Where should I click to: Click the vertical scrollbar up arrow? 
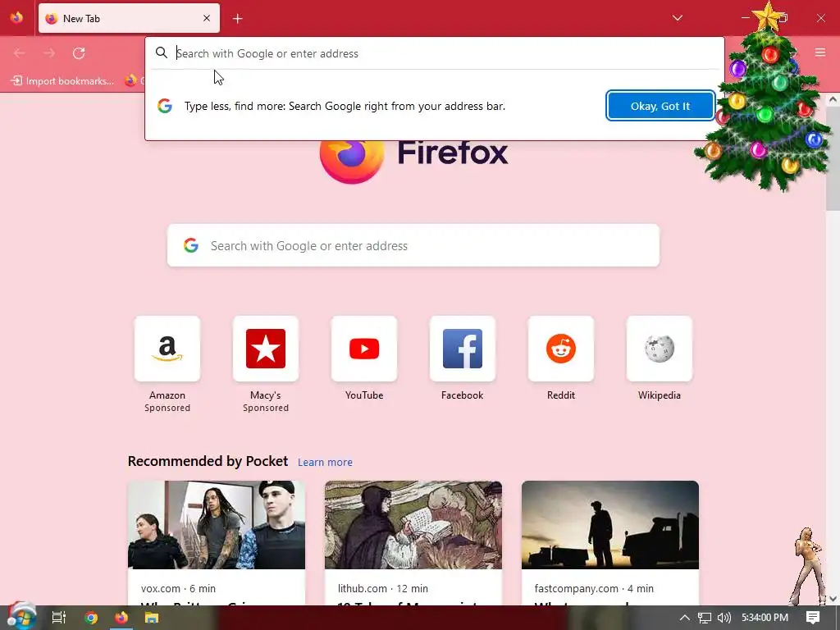click(x=833, y=99)
